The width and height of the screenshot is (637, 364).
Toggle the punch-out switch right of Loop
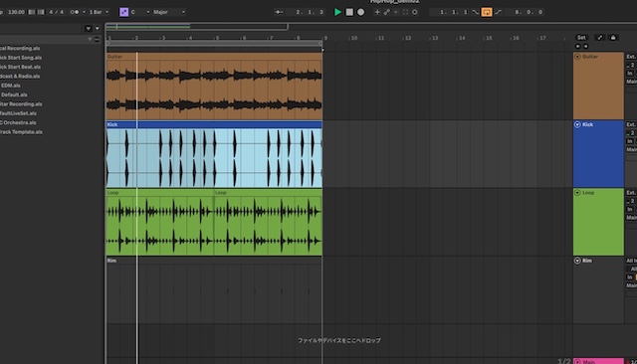pos(498,12)
